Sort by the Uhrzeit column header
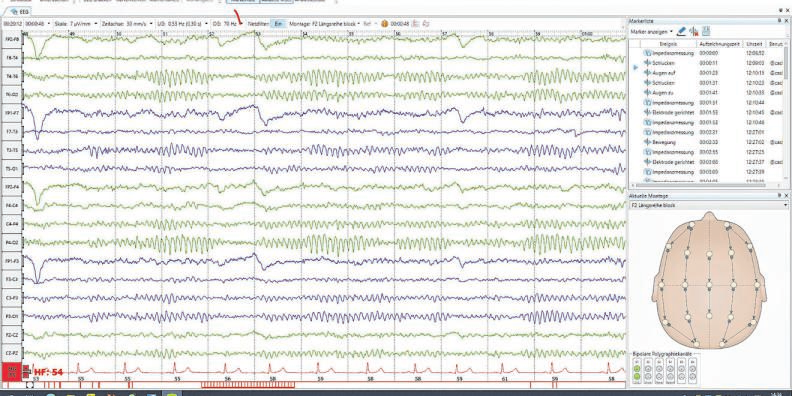This screenshot has width=792, height=396. [x=755, y=44]
